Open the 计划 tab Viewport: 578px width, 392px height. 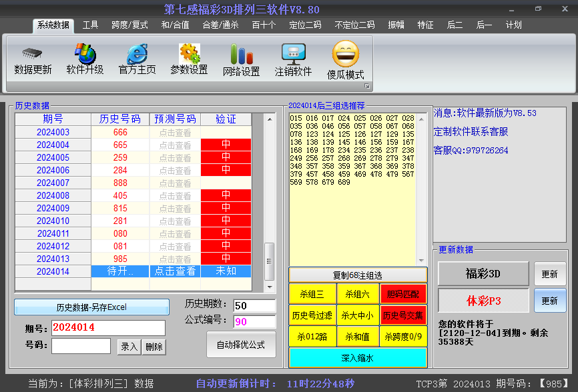(x=513, y=25)
